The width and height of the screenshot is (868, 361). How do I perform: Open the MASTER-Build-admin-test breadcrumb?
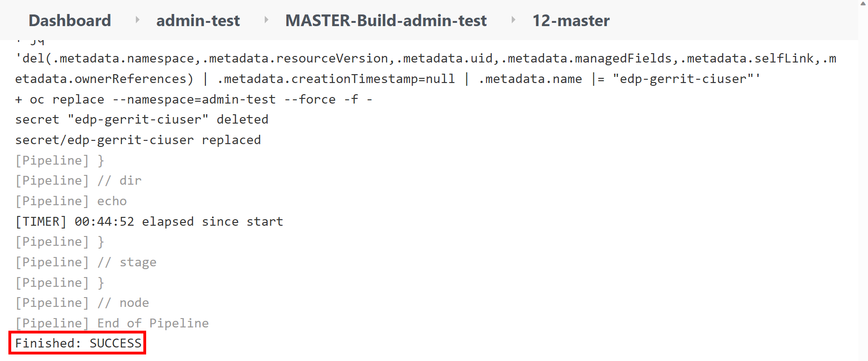[x=386, y=21]
